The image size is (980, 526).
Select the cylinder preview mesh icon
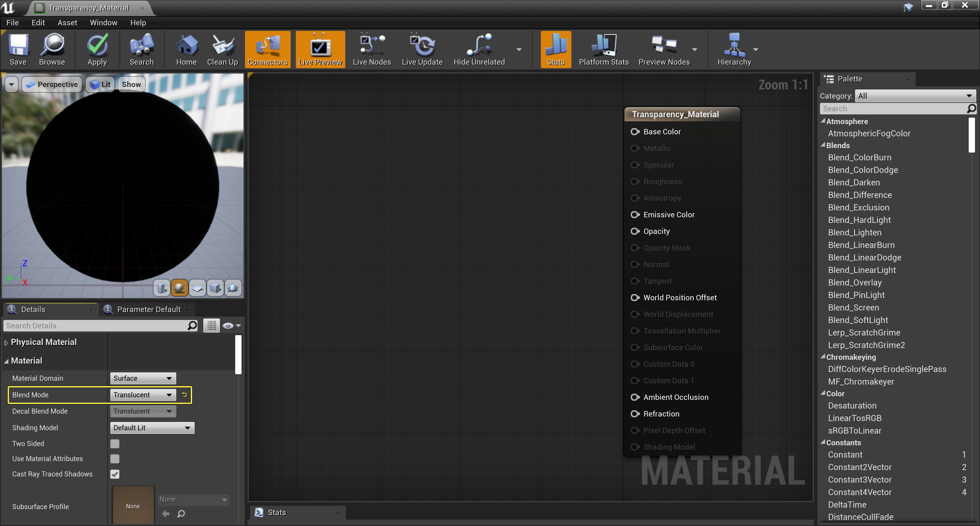click(x=162, y=288)
